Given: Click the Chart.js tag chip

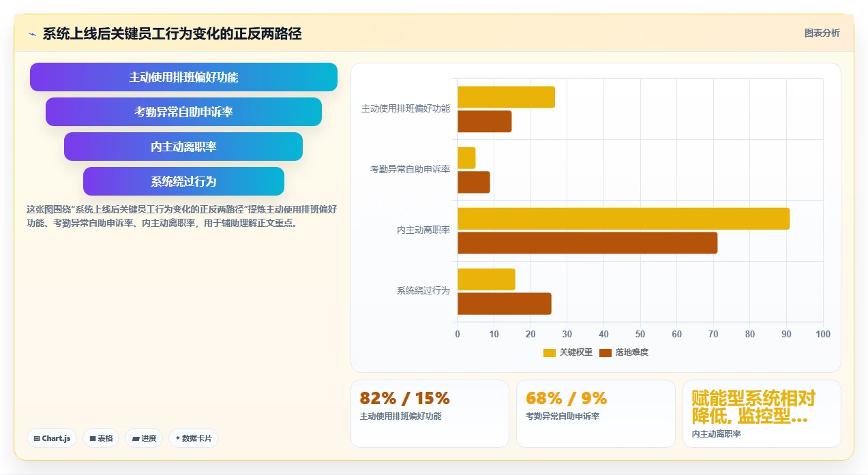Looking at the screenshot, I should (x=52, y=438).
